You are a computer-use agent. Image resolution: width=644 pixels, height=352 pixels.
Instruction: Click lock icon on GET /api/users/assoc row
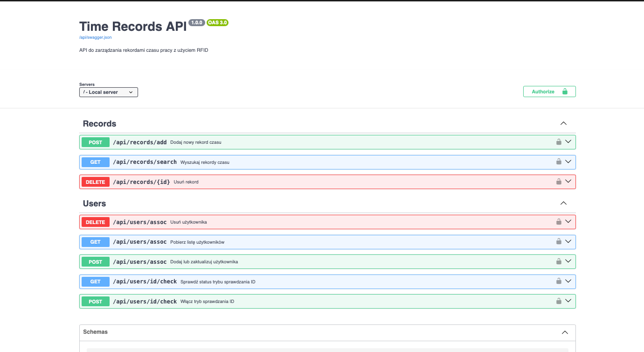(x=558, y=241)
